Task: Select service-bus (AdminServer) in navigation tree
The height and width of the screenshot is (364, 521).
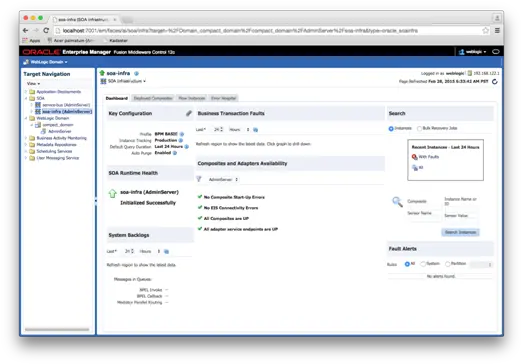Action: [66, 105]
